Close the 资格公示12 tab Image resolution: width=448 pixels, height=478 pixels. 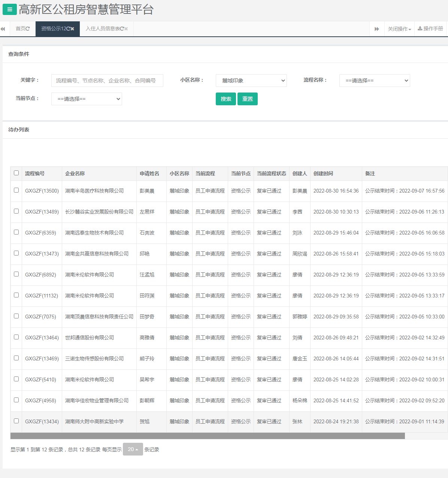click(72, 29)
